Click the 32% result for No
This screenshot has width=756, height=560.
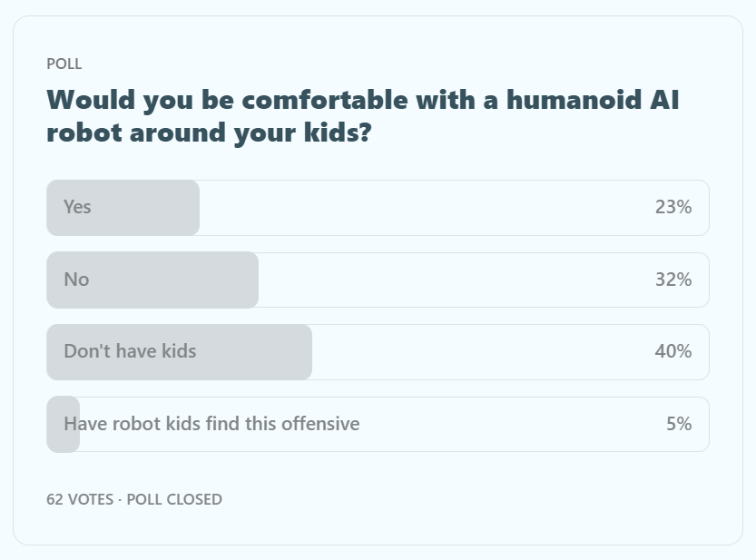click(673, 280)
